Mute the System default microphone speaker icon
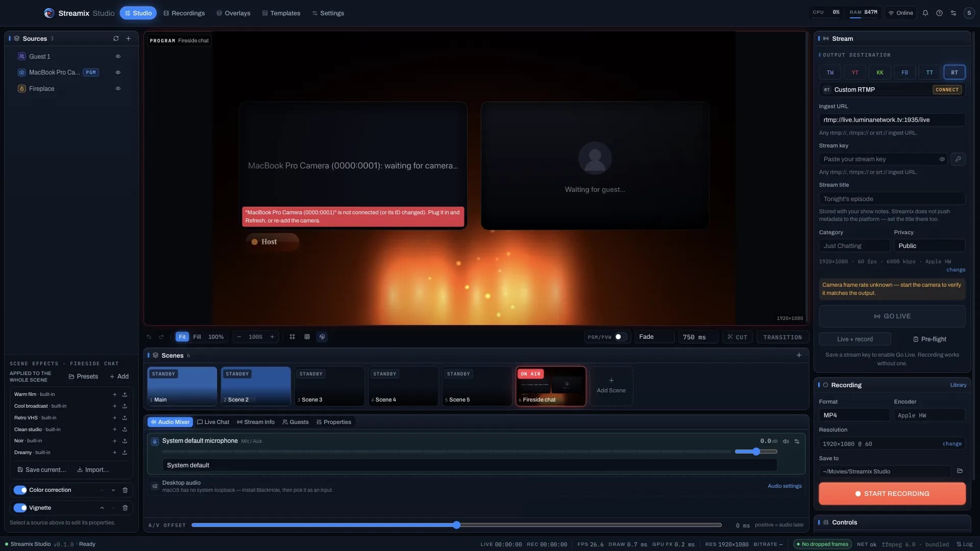This screenshot has width=980, height=551. [x=786, y=442]
